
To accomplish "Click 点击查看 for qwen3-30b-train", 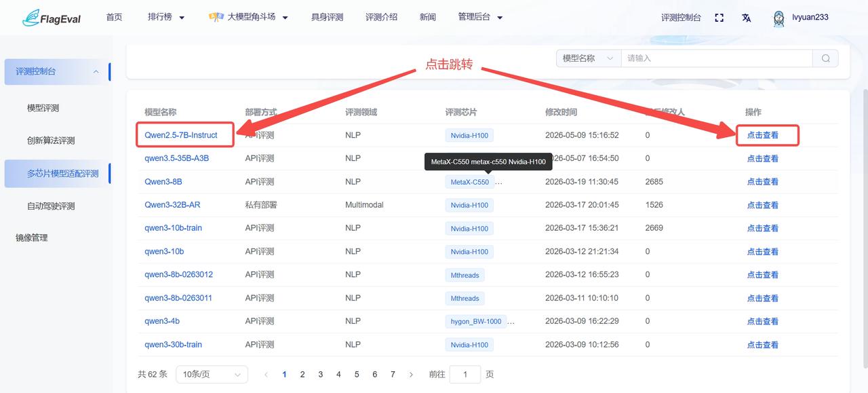I will (763, 345).
